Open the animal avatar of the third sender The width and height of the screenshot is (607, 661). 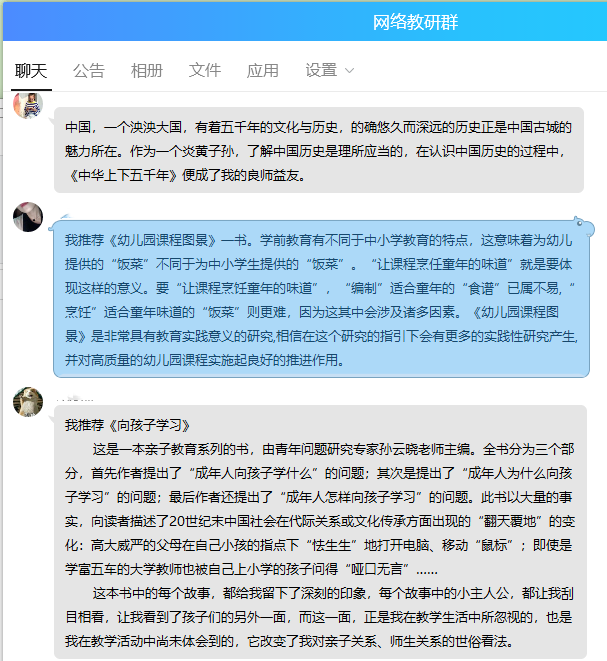[28, 402]
